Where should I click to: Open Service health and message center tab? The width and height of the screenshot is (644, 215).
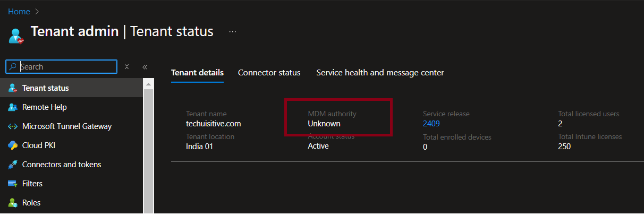point(380,73)
